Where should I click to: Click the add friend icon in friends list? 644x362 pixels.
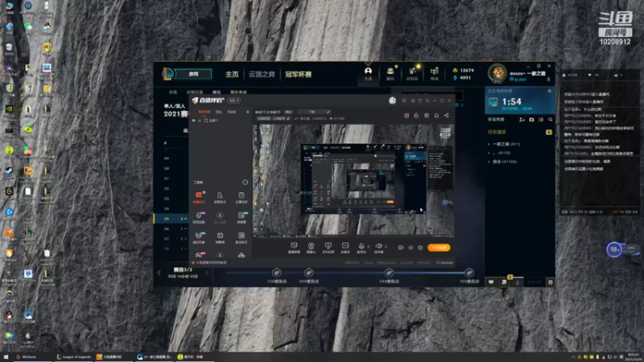522,119
